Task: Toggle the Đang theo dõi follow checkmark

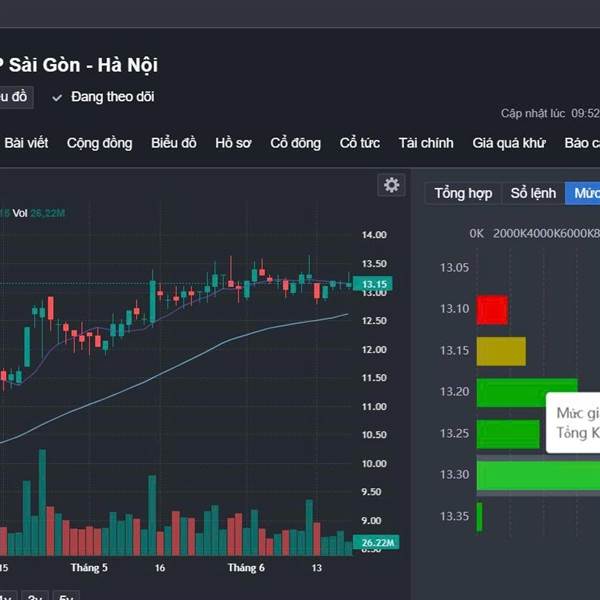Action: (x=57, y=98)
